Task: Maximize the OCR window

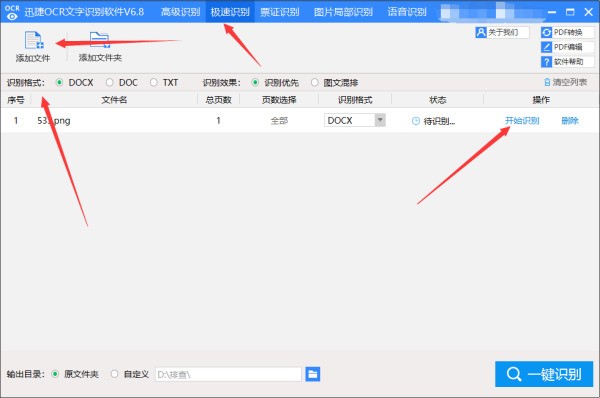Action: (x=570, y=12)
